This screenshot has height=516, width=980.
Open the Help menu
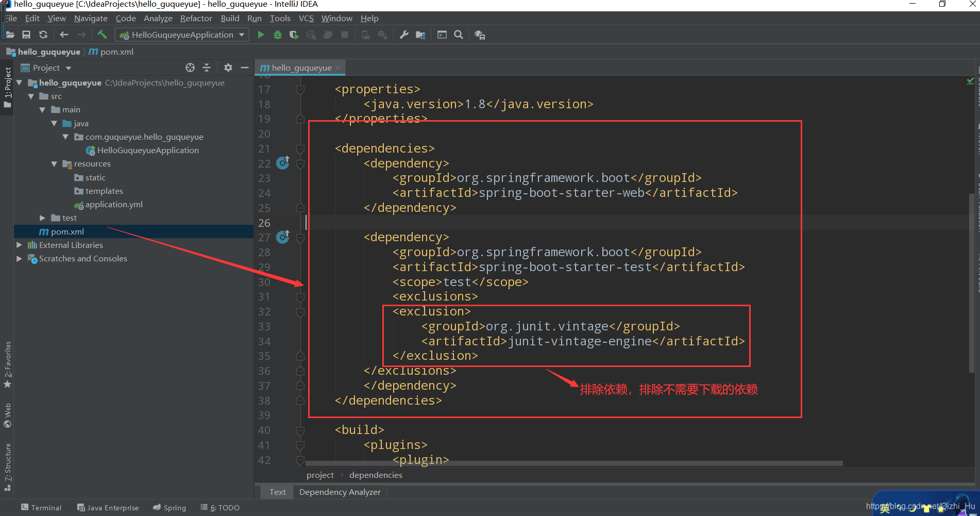(x=369, y=18)
